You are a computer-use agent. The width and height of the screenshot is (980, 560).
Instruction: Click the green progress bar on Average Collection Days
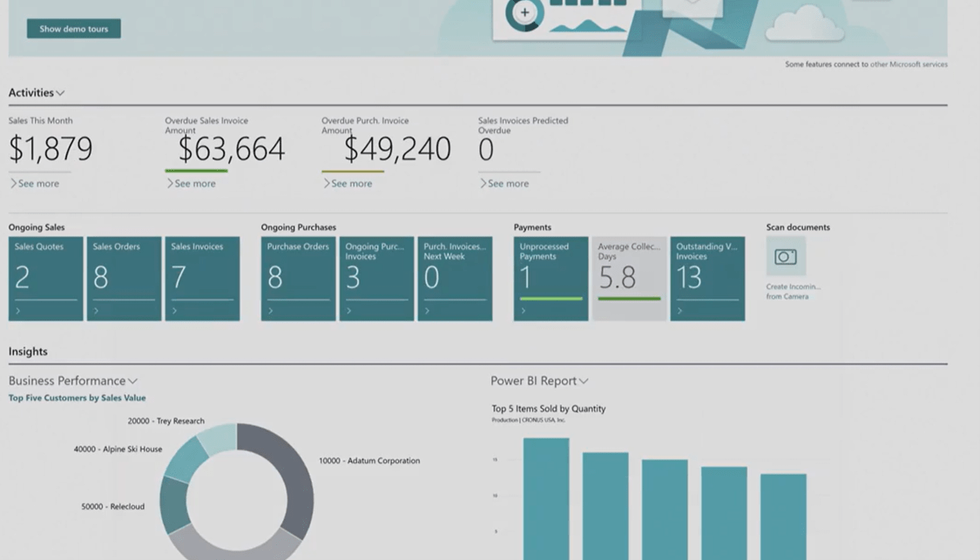tap(629, 300)
